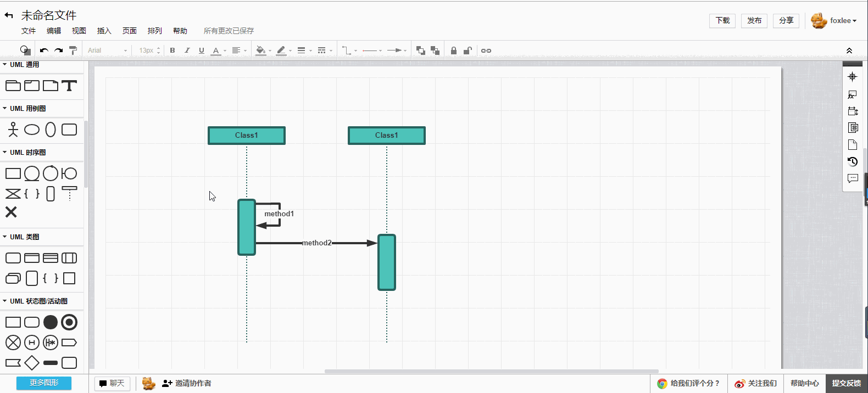Open the shape search/theme icon in the toolbar
The width and height of the screenshot is (868, 393).
point(25,50)
